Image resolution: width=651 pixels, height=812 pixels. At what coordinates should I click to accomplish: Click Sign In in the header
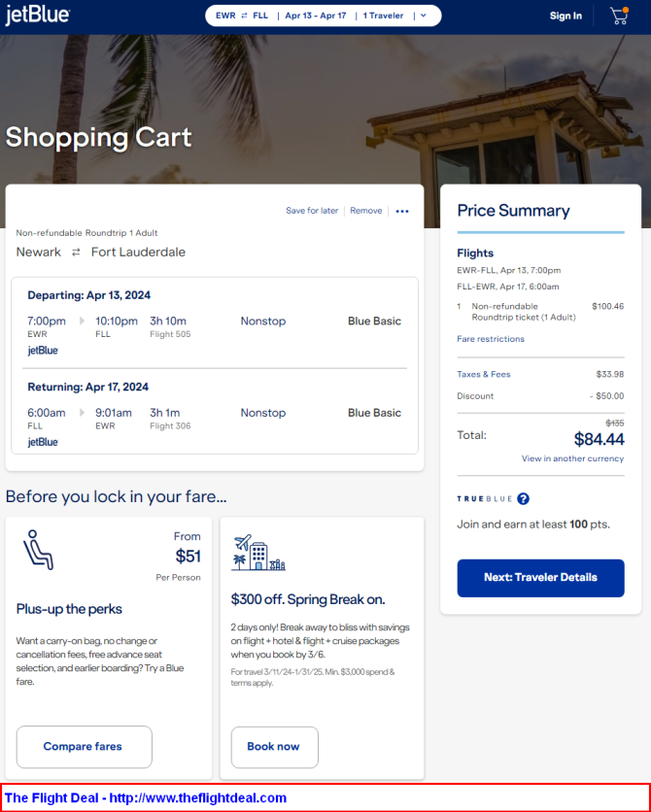pos(565,16)
